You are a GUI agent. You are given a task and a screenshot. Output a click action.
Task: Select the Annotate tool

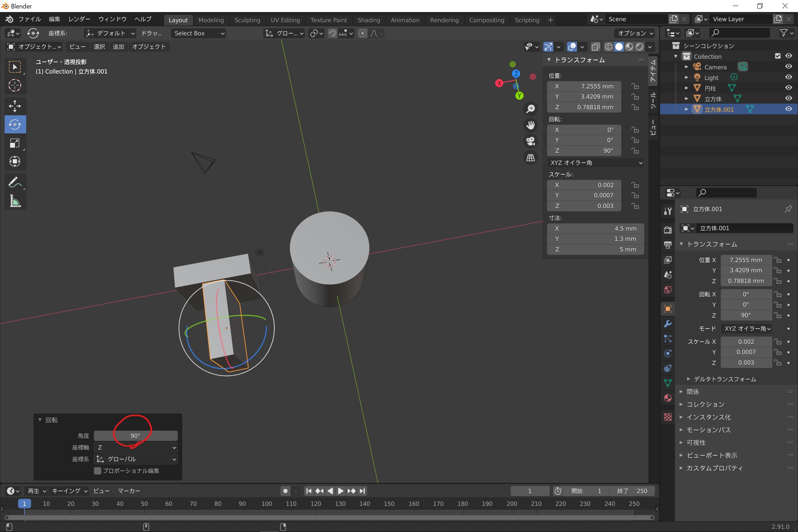15,183
